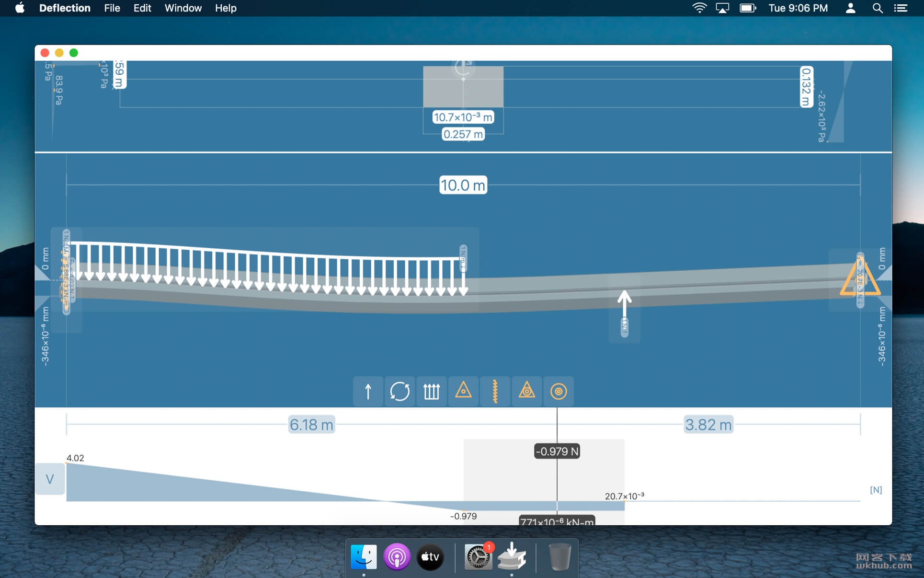This screenshot has width=924, height=578.
Task: Launch Apple TV from the Dock
Action: pyautogui.click(x=430, y=557)
